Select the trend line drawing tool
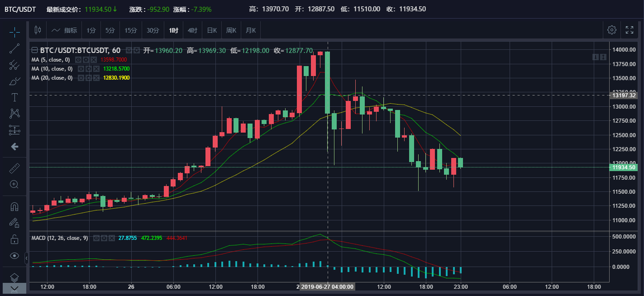 (x=14, y=48)
